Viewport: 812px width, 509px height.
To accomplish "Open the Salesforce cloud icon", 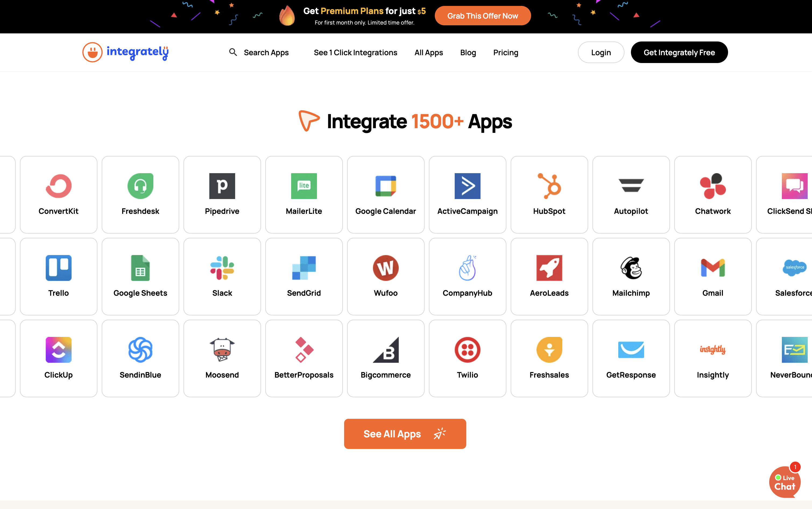I will pyautogui.click(x=795, y=268).
